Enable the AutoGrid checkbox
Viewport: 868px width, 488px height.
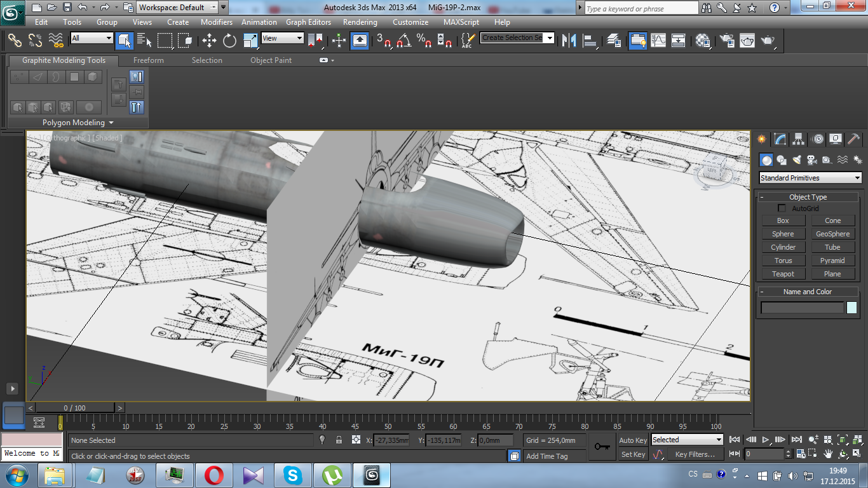point(782,208)
